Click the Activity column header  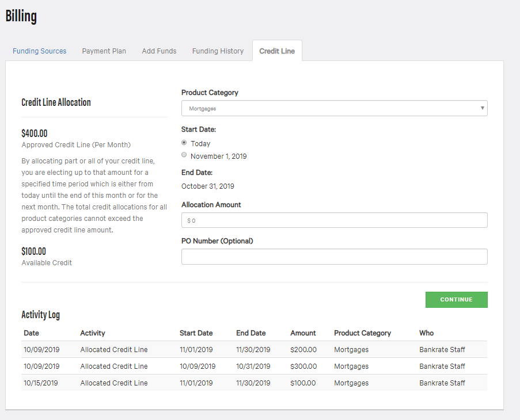click(x=93, y=333)
